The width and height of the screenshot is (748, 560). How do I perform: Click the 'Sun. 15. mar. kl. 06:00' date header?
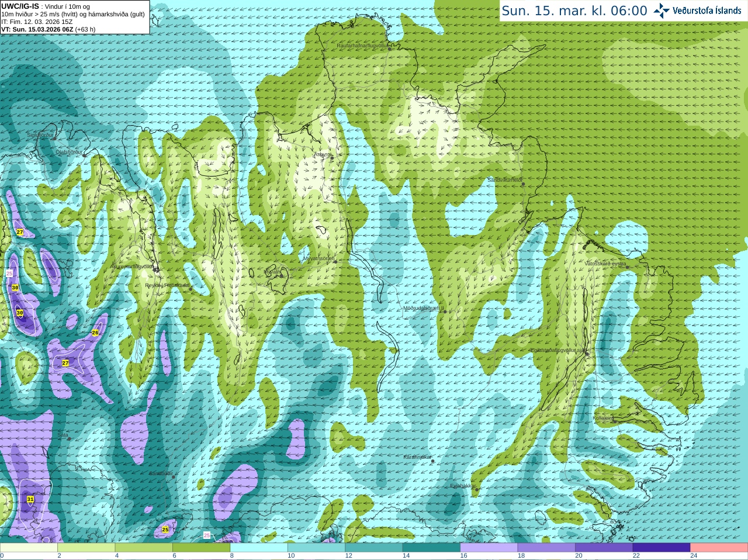[x=574, y=11]
